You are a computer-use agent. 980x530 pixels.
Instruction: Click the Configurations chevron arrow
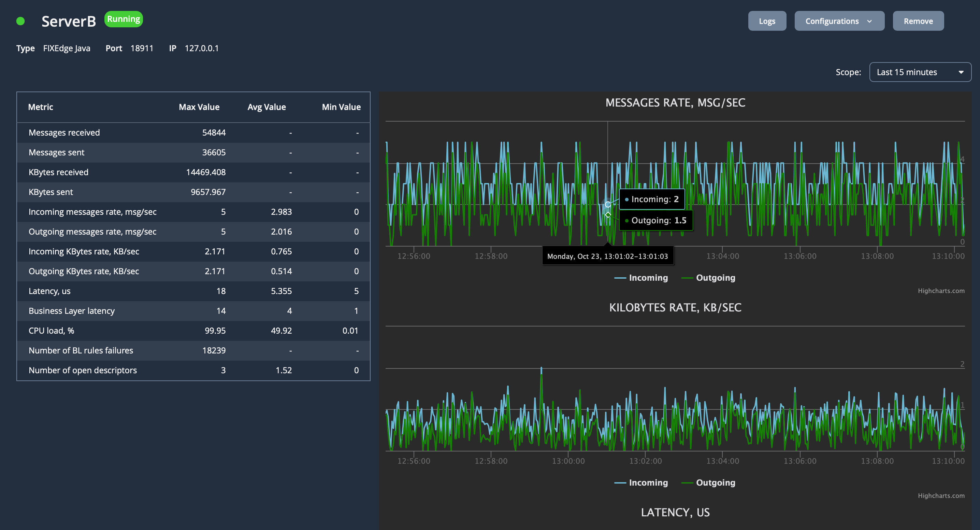click(x=869, y=21)
